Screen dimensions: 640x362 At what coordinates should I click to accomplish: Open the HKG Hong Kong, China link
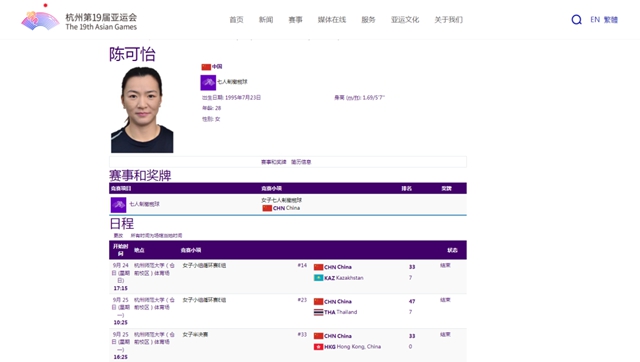pyautogui.click(x=353, y=346)
